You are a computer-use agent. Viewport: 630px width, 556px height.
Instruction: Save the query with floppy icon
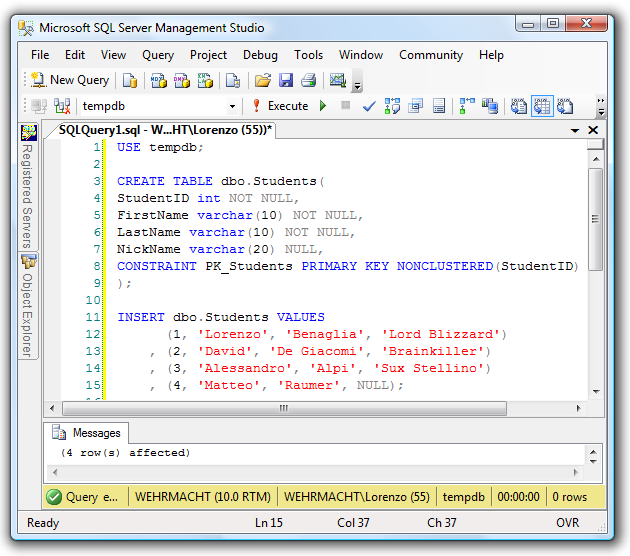point(286,80)
